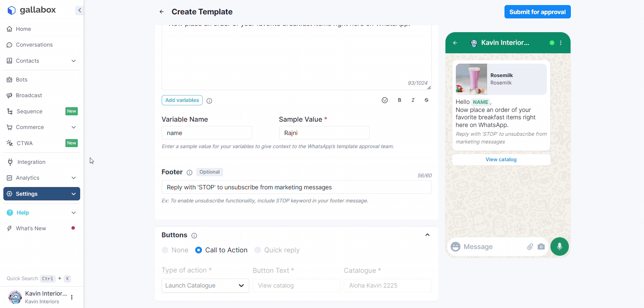Go to Broadcast in the sidebar
The height and width of the screenshot is (308, 644).
29,96
